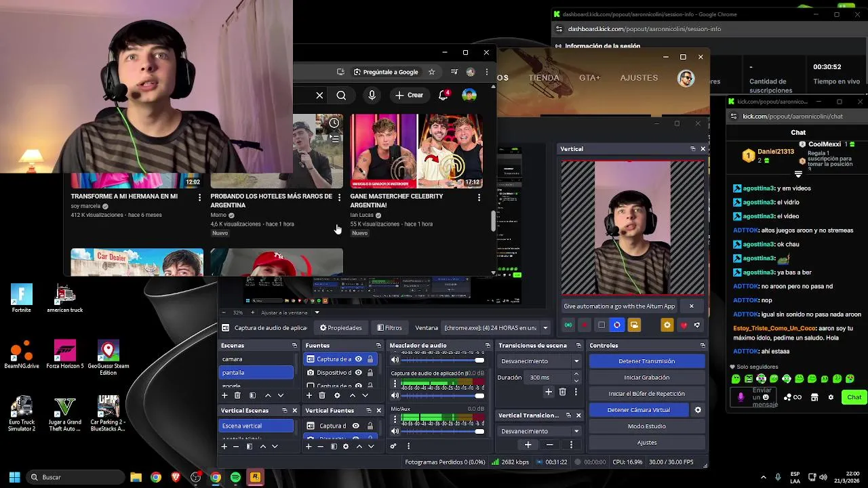Open OBS Ajustes button
Screen dimensions: 868x488
tap(646, 443)
